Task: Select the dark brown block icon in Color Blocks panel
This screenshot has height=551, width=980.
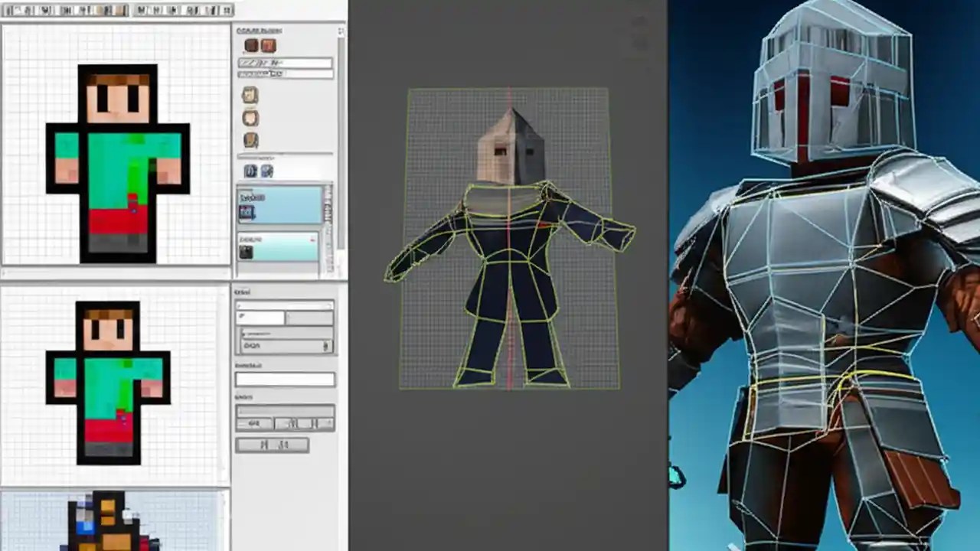Action: click(x=252, y=45)
